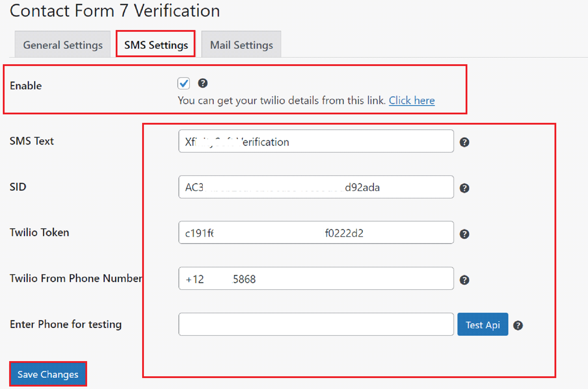The width and height of the screenshot is (588, 389).
Task: Click the Twilio From Phone Number label
Action: (76, 278)
